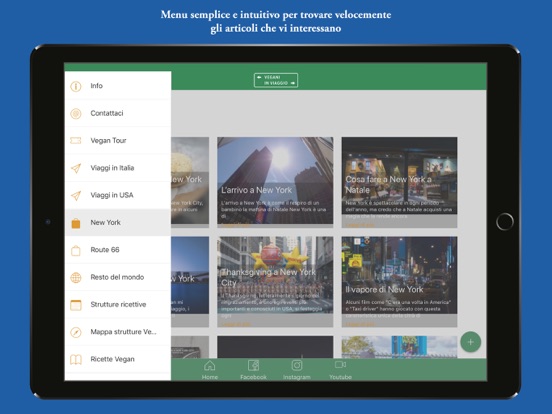
Task: Tap the Home house icon in bottom bar
Action: coord(209,365)
